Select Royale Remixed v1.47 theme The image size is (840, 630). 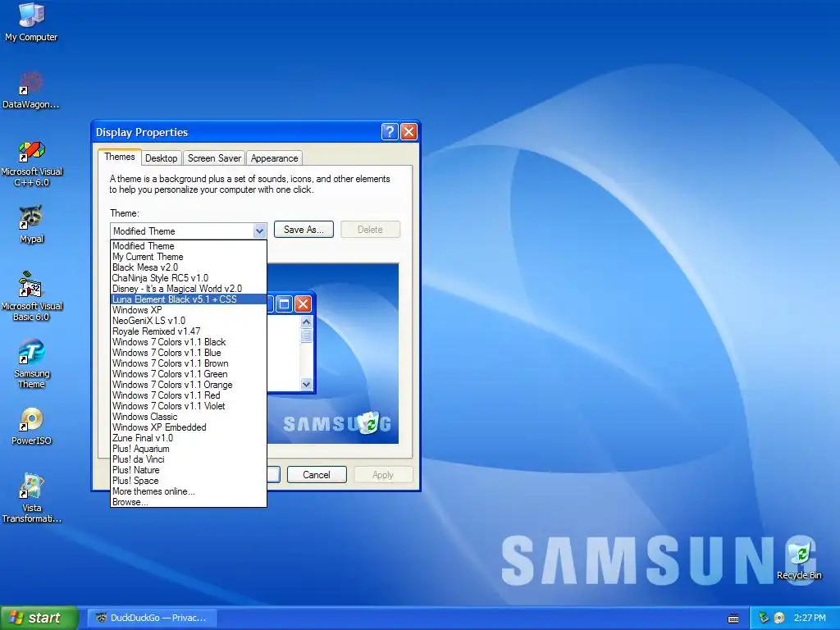[x=189, y=331]
